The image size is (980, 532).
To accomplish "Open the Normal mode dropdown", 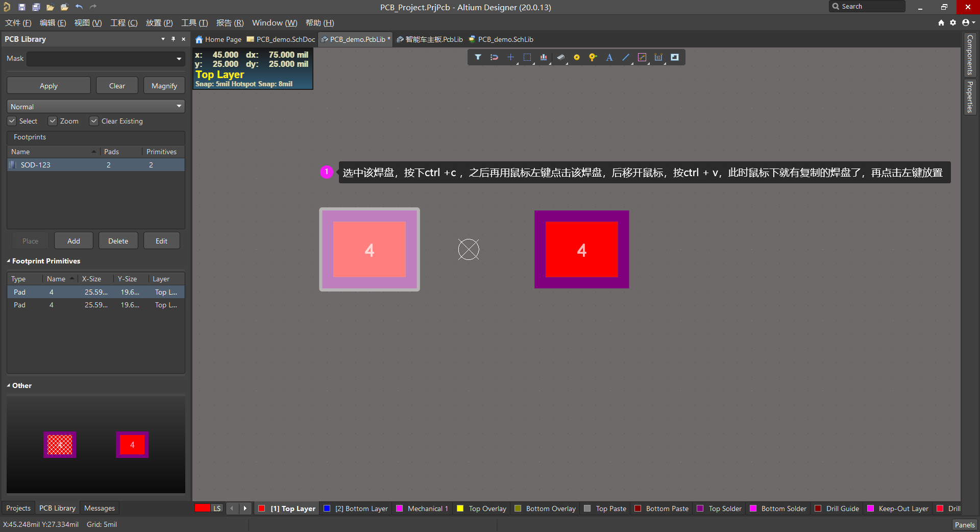I will [x=96, y=106].
